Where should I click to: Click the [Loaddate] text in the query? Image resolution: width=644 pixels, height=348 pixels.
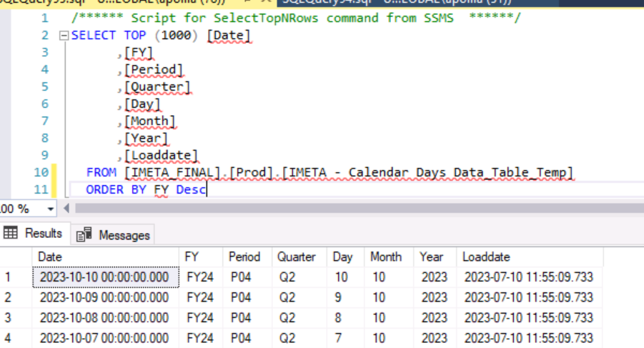161,155
